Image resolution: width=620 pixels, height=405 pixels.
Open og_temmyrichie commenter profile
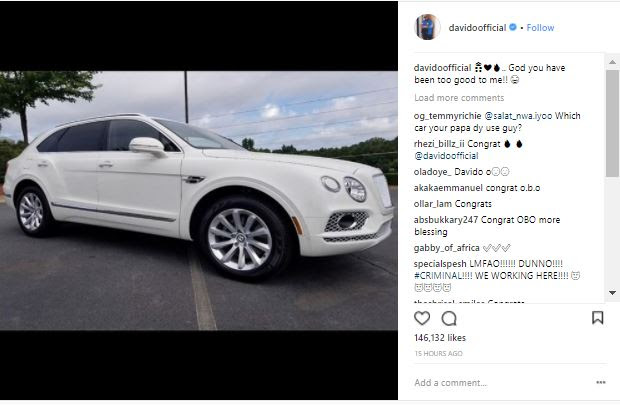point(447,116)
